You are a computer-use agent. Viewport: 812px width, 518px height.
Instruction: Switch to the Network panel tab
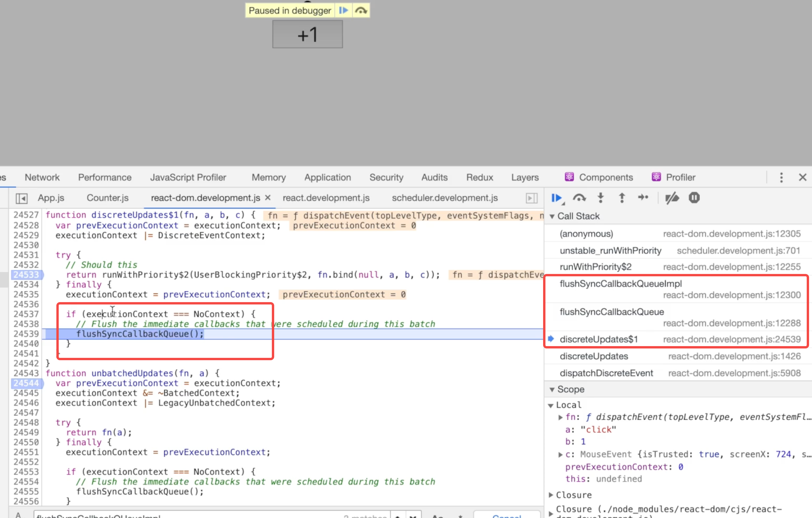pos(42,177)
